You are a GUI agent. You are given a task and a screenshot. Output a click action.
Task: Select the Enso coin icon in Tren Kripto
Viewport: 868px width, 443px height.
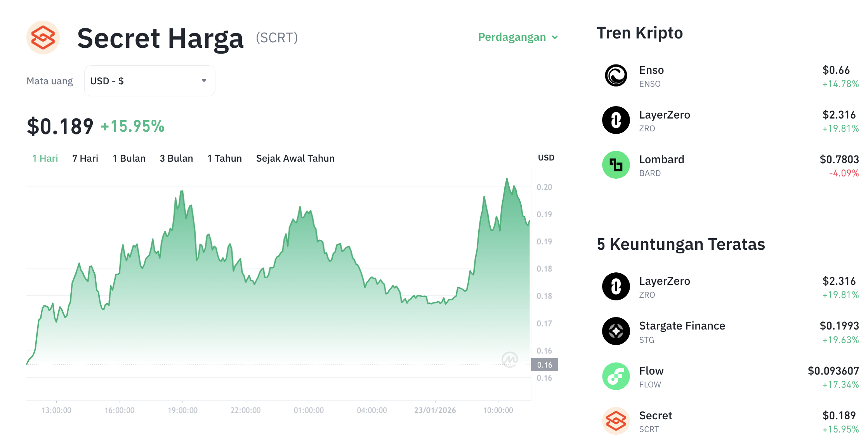pyautogui.click(x=616, y=76)
